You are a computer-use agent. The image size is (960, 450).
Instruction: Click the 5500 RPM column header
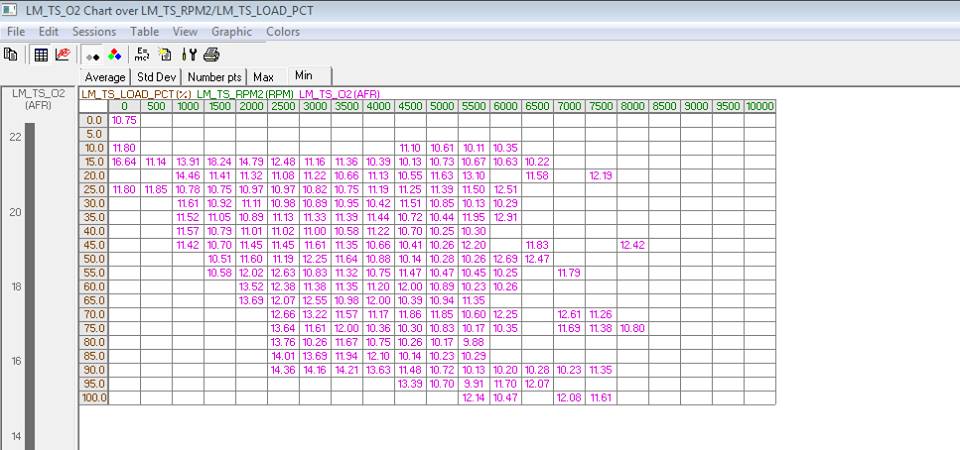(x=474, y=107)
